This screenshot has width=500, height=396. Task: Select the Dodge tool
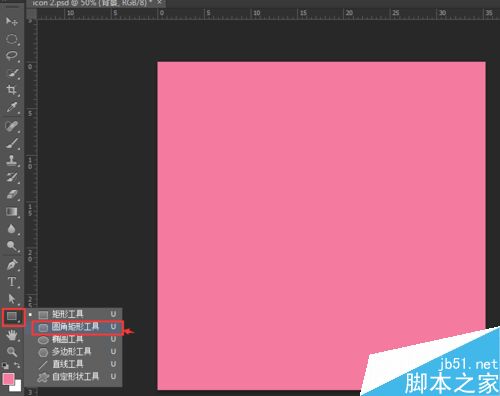[12, 246]
